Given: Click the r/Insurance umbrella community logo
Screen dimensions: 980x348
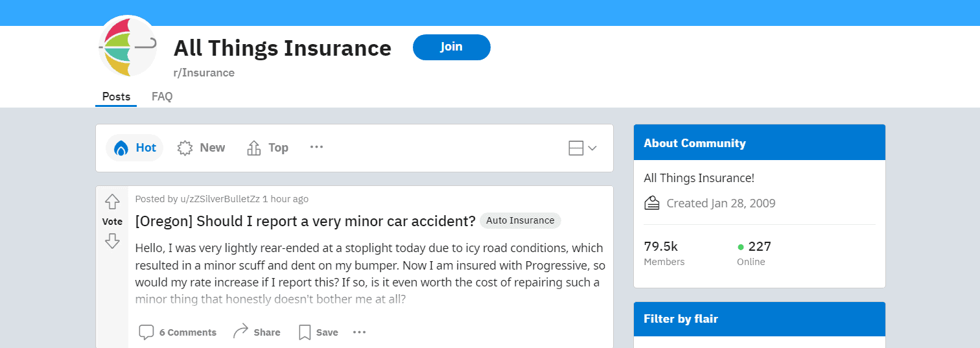Looking at the screenshot, I should tap(128, 47).
